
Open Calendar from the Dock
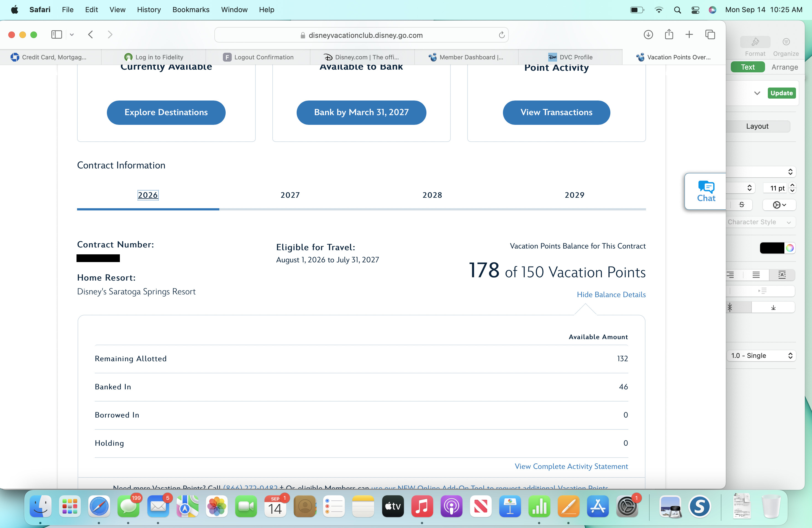(275, 506)
